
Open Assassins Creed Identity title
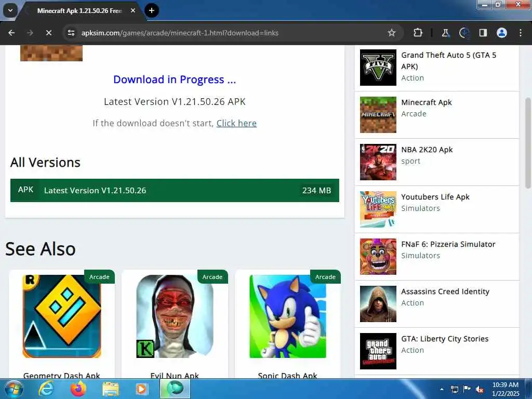click(445, 291)
